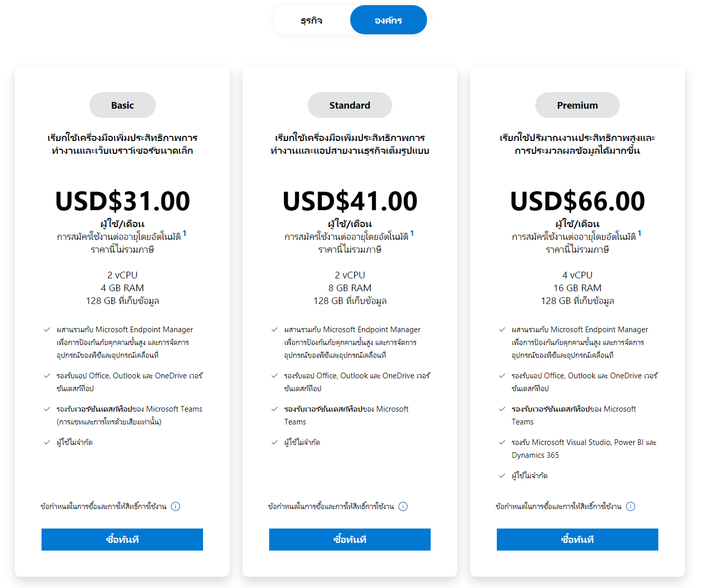Viewport: 706px width, 588px height.
Task: Click Standard plan purchase terms text
Action: point(331,506)
